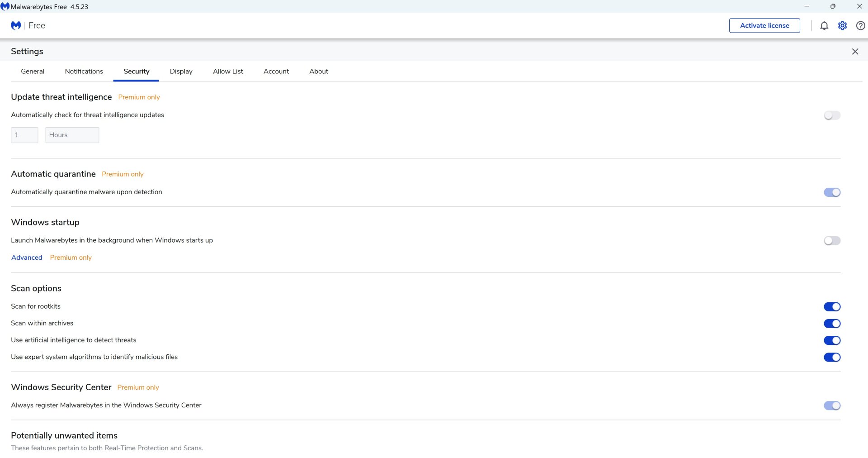Click the Activate license button
868x458 pixels.
pyautogui.click(x=764, y=26)
